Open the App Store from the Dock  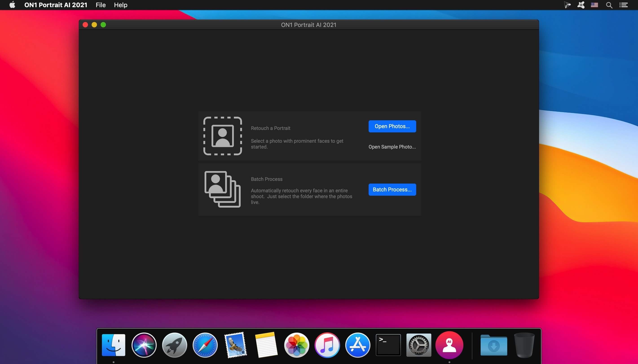tap(357, 345)
